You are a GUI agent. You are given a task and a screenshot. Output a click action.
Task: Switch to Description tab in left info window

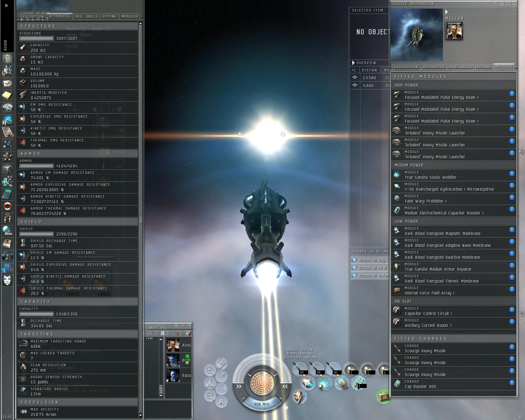[x=32, y=16]
